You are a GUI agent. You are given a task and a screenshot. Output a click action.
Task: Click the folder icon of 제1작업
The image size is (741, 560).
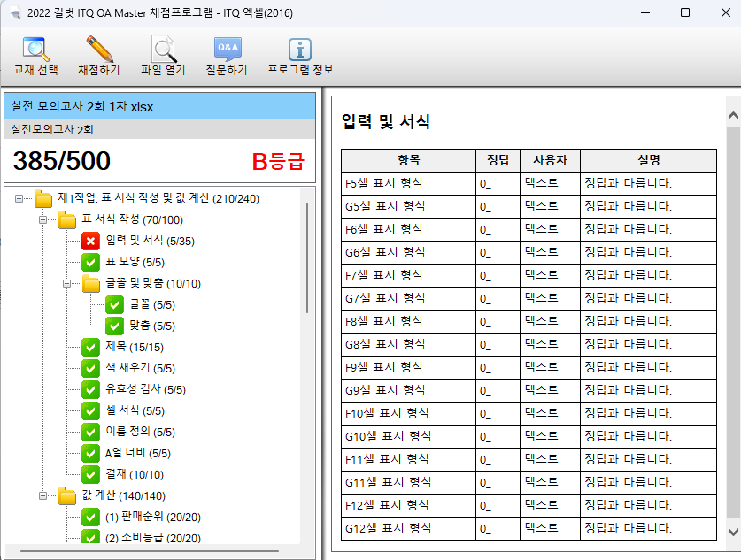[43, 199]
